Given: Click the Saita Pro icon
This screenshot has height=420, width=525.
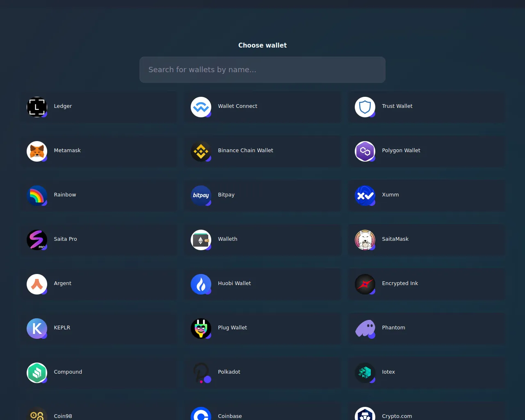Looking at the screenshot, I should pos(37,240).
